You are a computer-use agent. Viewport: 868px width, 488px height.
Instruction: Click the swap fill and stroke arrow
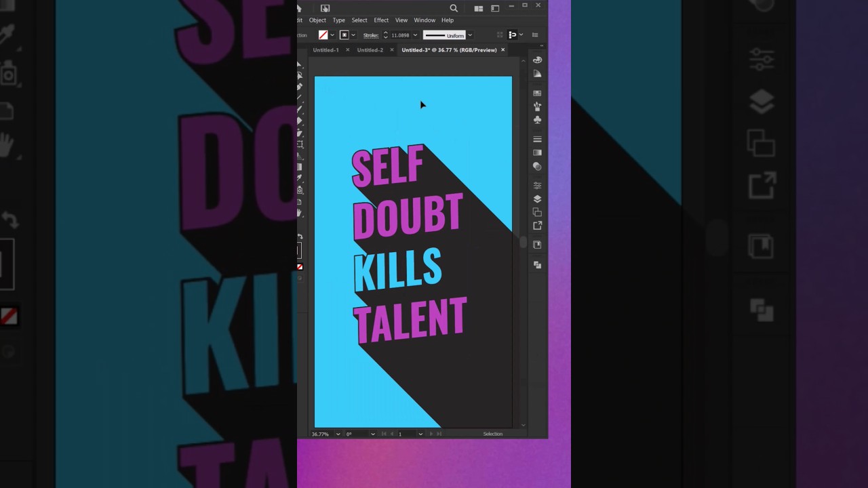300,236
